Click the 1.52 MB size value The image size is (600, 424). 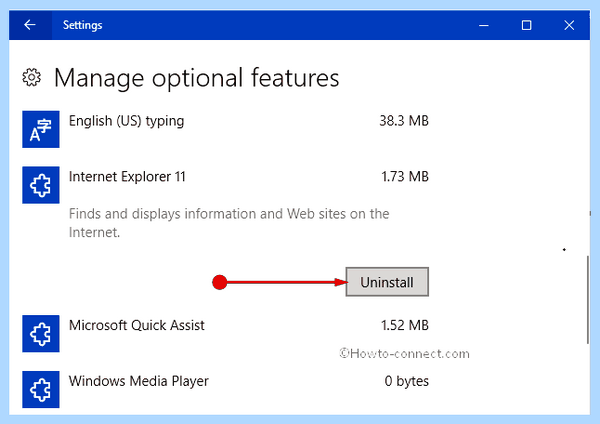[405, 325]
